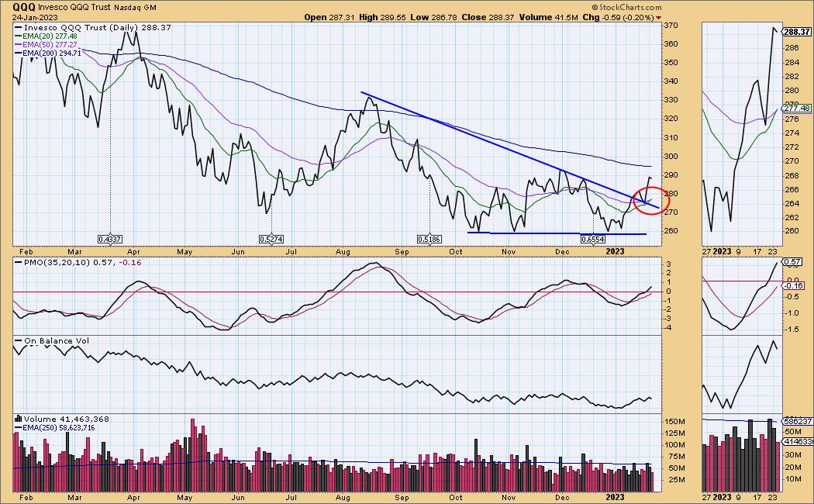
Task: Click the Open 287.31 value
Action: [x=329, y=17]
